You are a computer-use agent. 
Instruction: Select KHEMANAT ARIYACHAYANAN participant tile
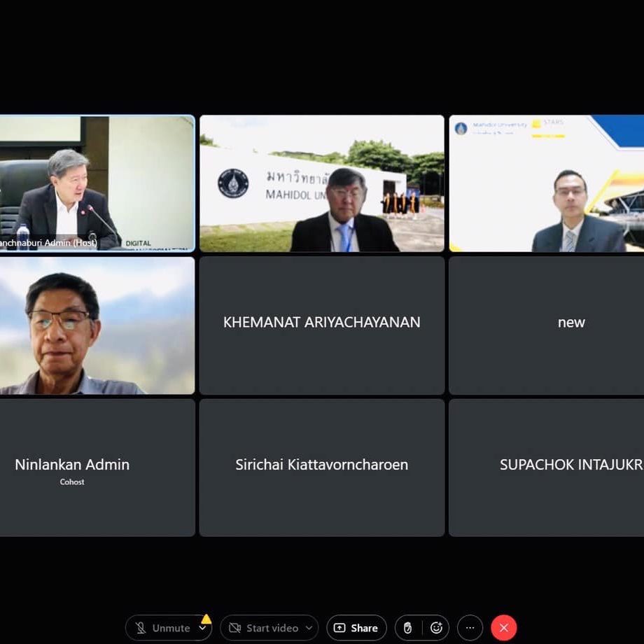[322, 325]
